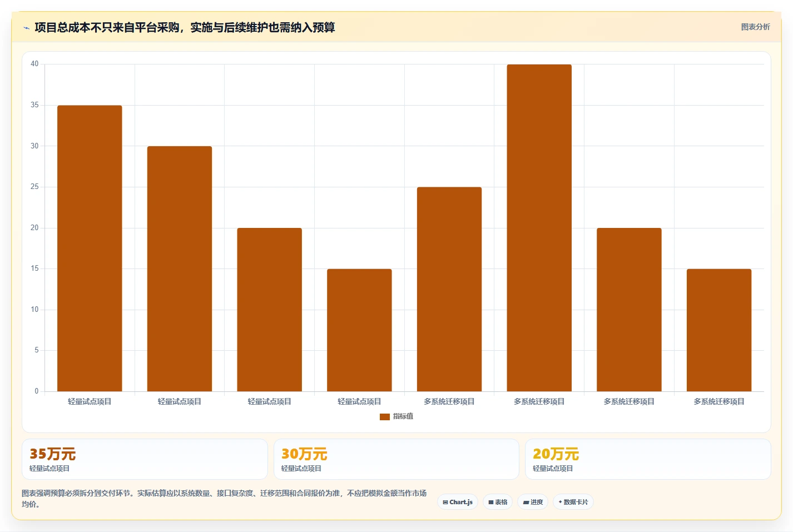This screenshot has height=532, width=793.
Task: Click the 20万元 data card
Action: pyautogui.click(x=648, y=459)
